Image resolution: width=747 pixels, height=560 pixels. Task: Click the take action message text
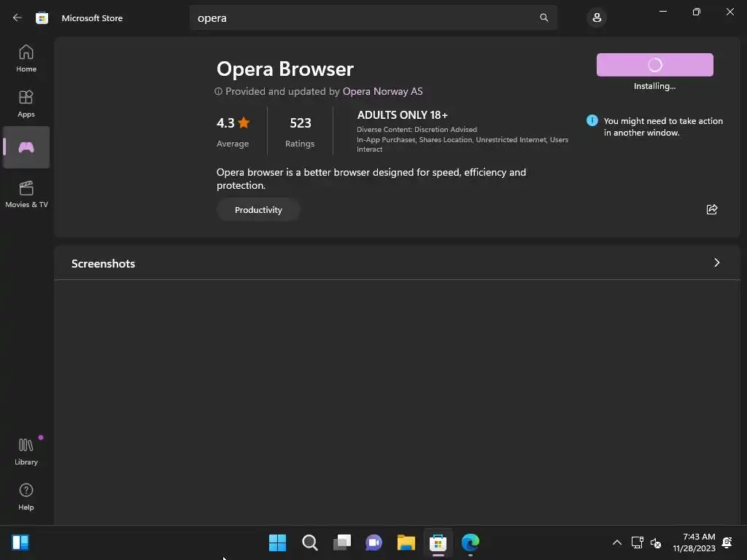point(663,127)
